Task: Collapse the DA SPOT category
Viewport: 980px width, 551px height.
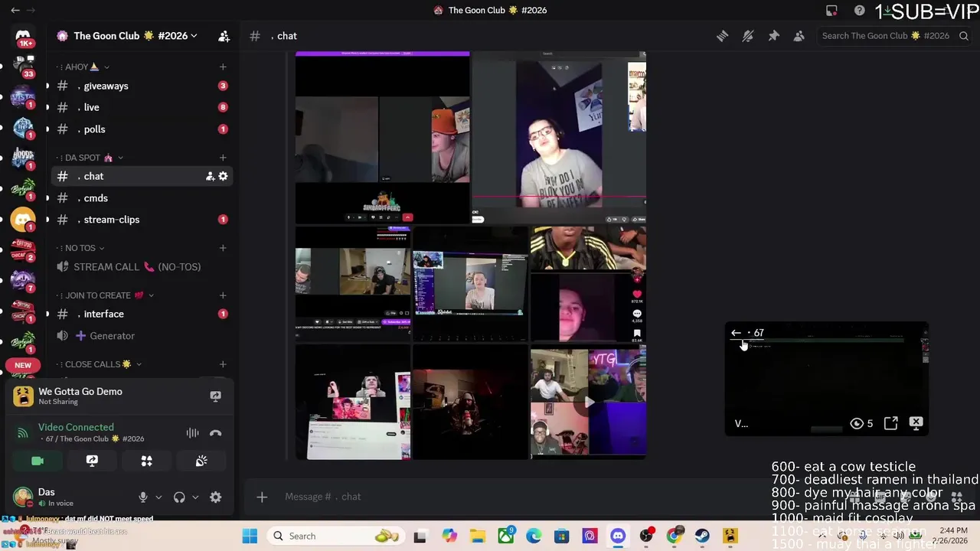Action: pyautogui.click(x=90, y=158)
